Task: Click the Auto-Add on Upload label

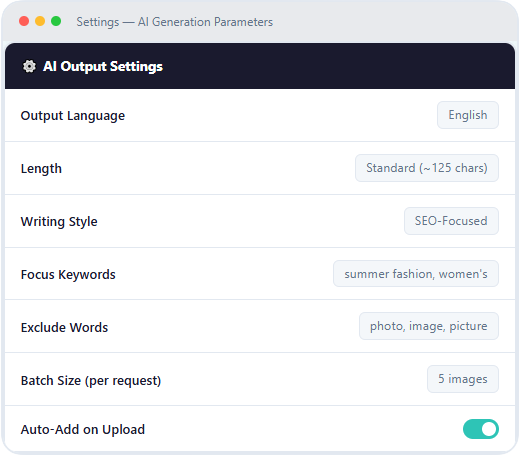Action: [x=83, y=430]
